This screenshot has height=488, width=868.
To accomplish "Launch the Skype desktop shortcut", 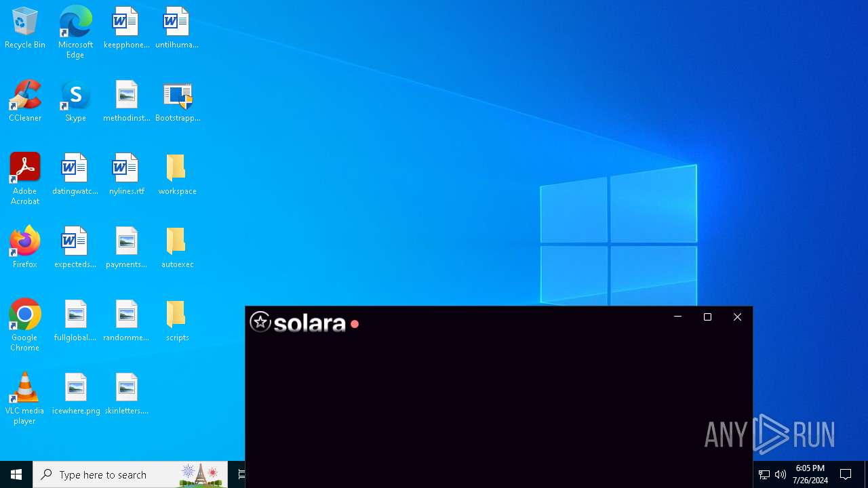I will [x=75, y=101].
